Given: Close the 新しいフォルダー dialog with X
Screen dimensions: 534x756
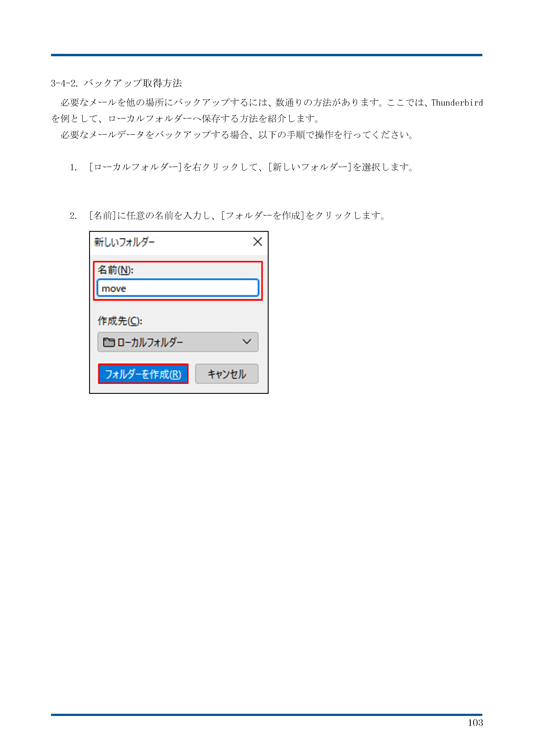Looking at the screenshot, I should tap(258, 242).
